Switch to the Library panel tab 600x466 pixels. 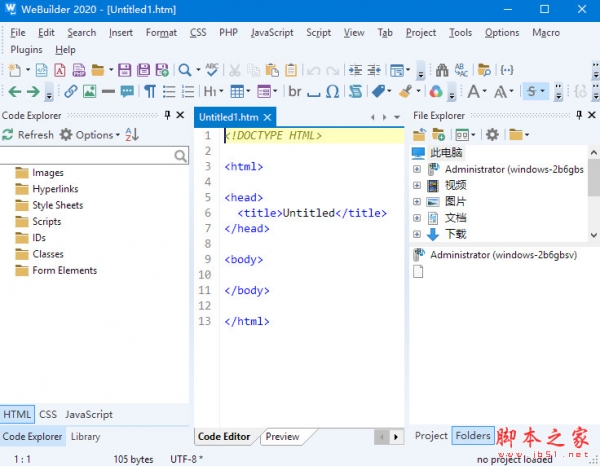click(x=85, y=436)
